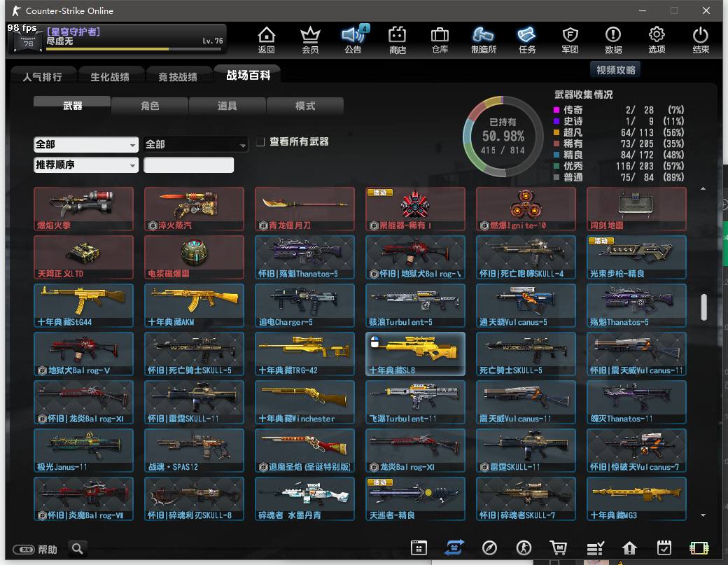Click the bottom-bar house arrow icon
This screenshot has height=565, width=728.
(629, 548)
